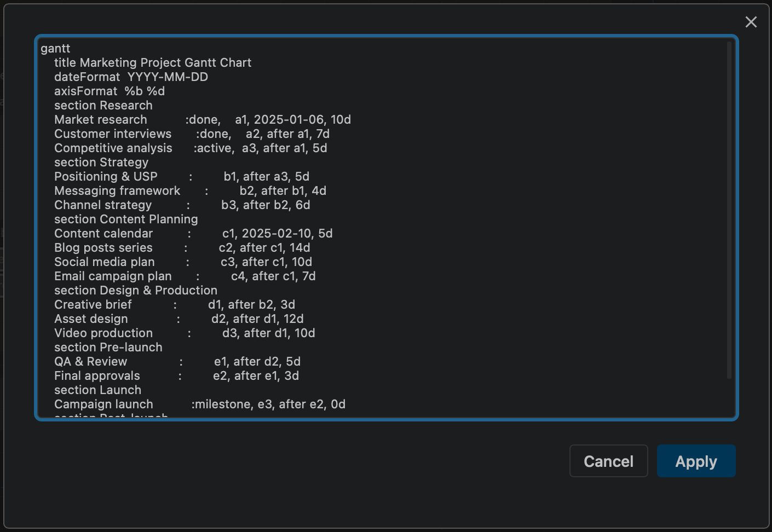The width and height of the screenshot is (772, 532).
Task: Click the Content calendar date 2025-02-10
Action: pos(276,234)
